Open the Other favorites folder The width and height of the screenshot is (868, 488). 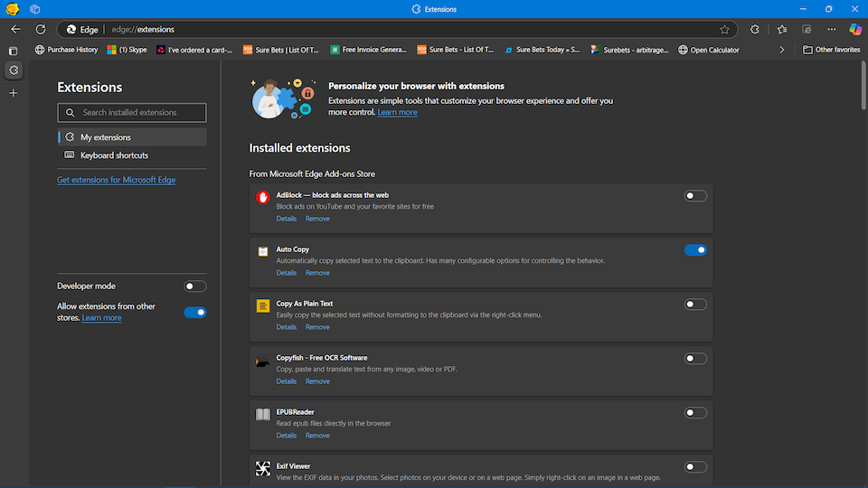(832, 50)
